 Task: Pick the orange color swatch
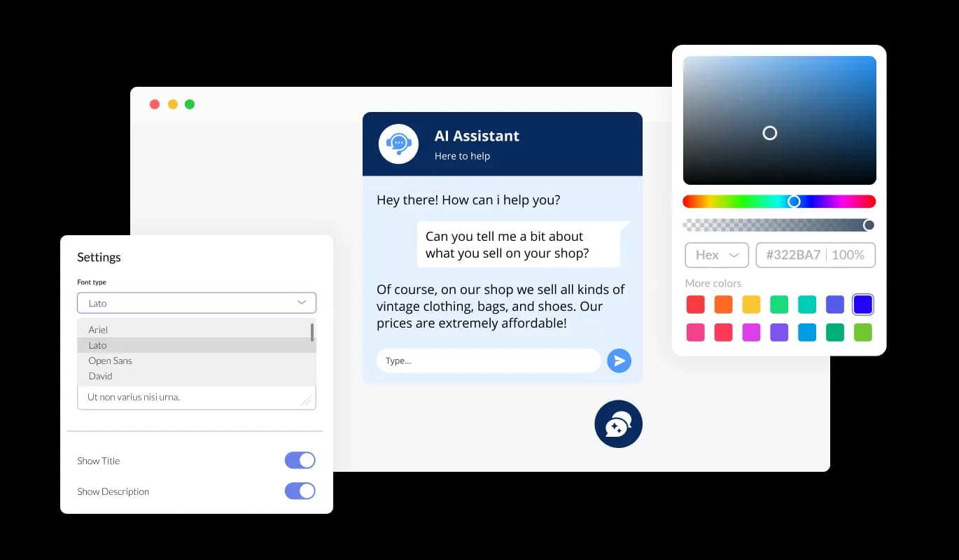723,304
